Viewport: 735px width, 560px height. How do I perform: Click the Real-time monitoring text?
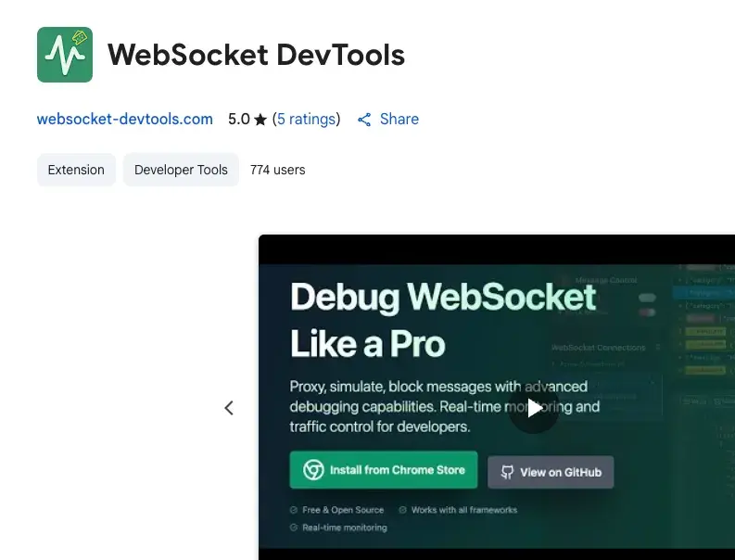click(345, 528)
